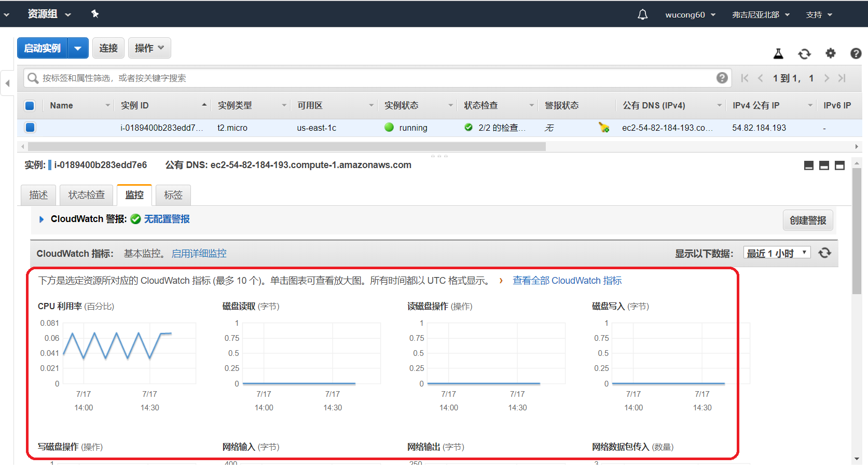Open the 查看全部 CloudWatch 指标 link
The height and width of the screenshot is (470, 868).
click(x=567, y=280)
